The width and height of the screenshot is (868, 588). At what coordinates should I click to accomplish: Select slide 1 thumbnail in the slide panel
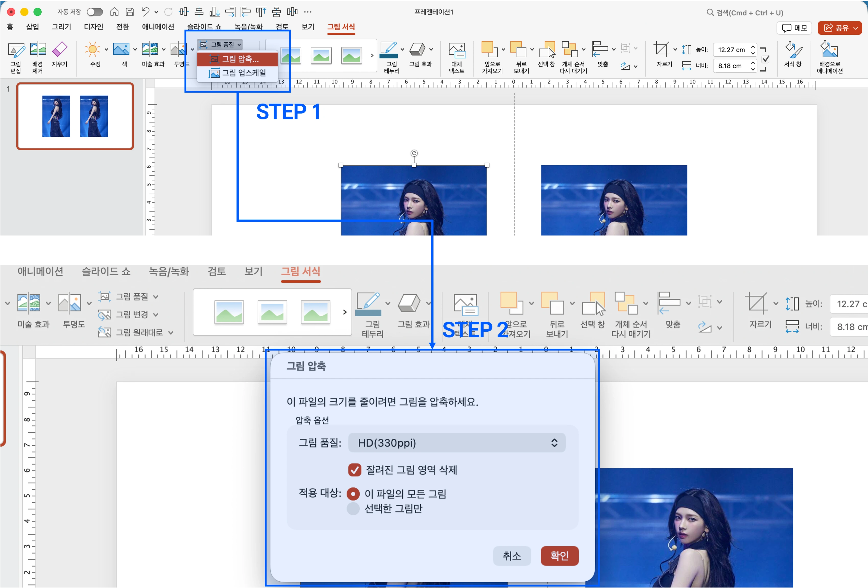[x=75, y=116]
